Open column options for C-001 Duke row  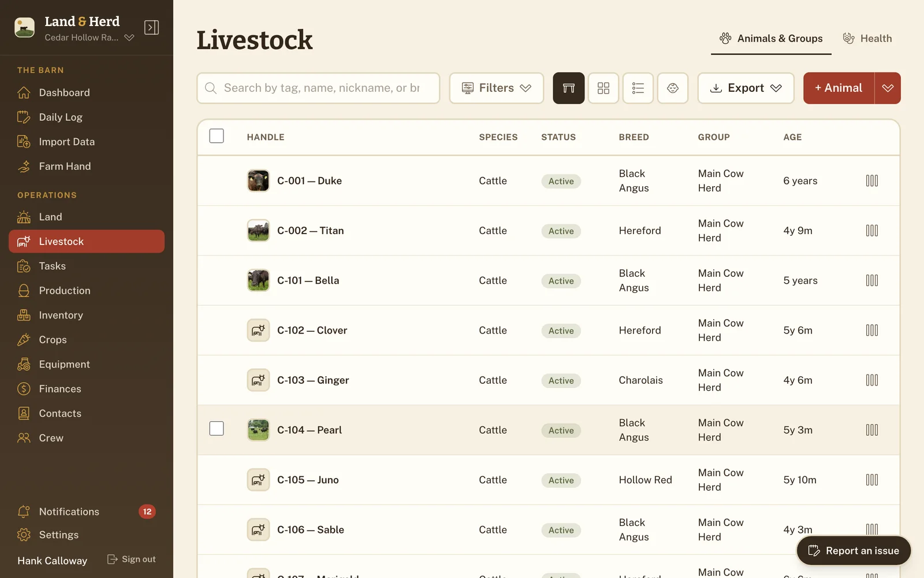(x=872, y=181)
